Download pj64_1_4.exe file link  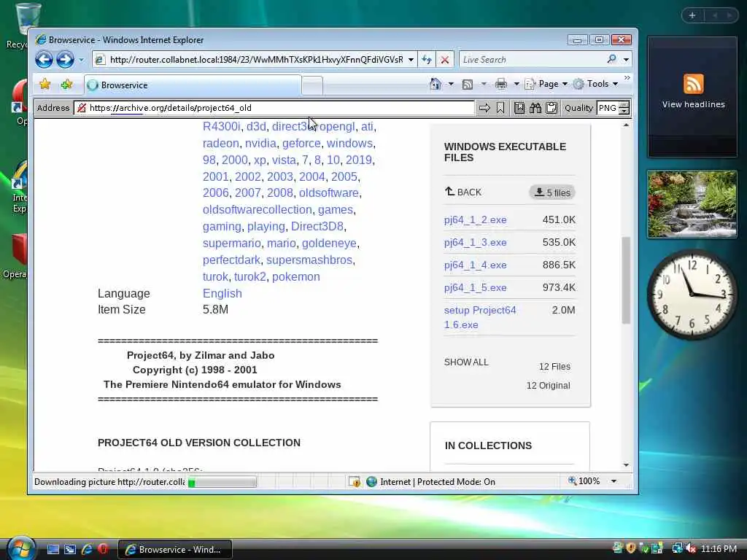point(475,265)
